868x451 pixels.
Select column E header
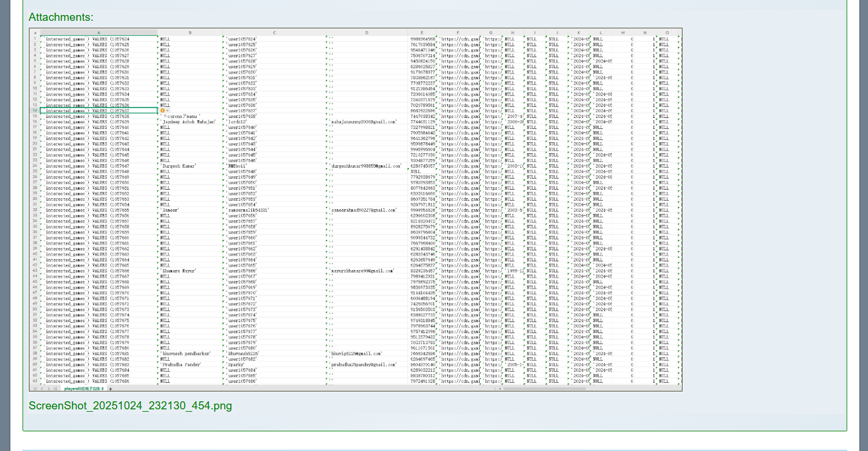tap(422, 33)
